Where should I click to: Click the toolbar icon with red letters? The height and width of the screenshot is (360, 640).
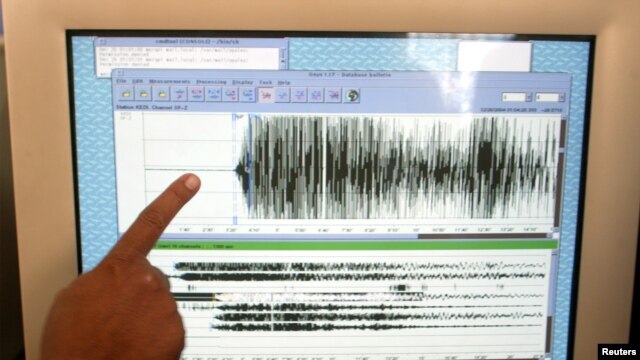click(196, 94)
